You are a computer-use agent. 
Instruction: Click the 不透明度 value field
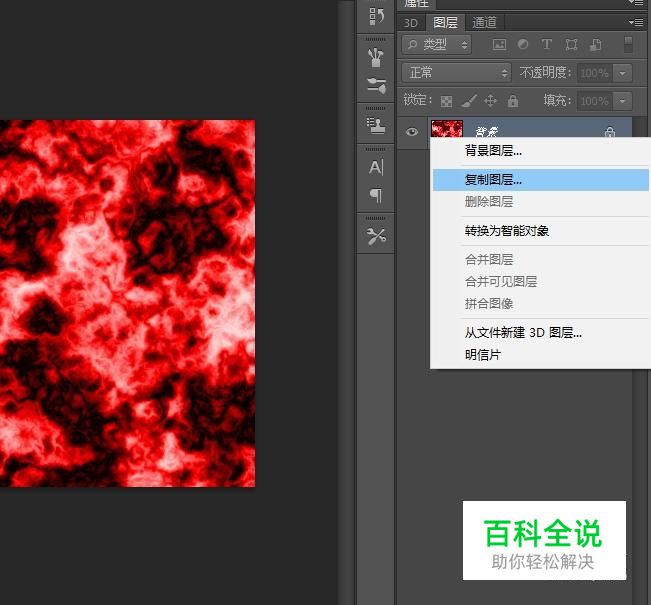[595, 73]
